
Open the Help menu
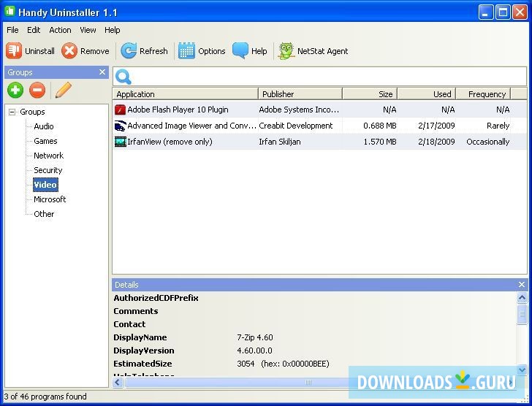113,30
